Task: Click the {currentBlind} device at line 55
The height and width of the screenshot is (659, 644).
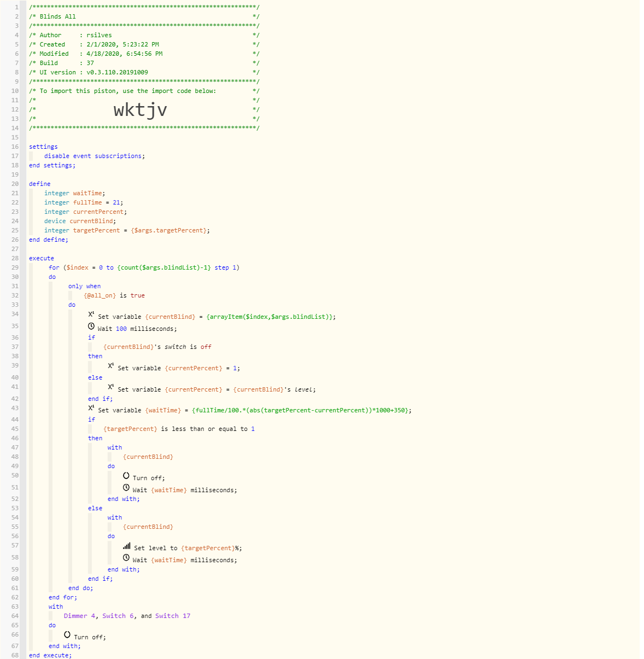Action: point(148,527)
